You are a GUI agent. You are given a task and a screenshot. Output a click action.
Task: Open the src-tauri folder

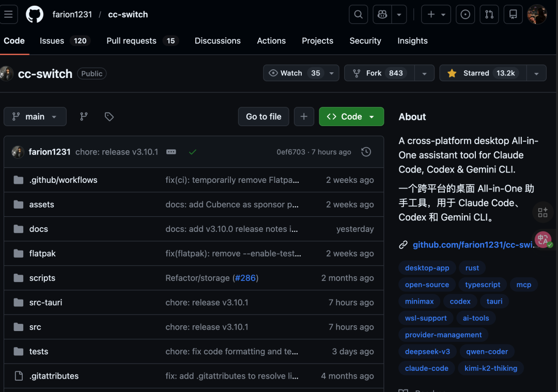pyautogui.click(x=45, y=303)
